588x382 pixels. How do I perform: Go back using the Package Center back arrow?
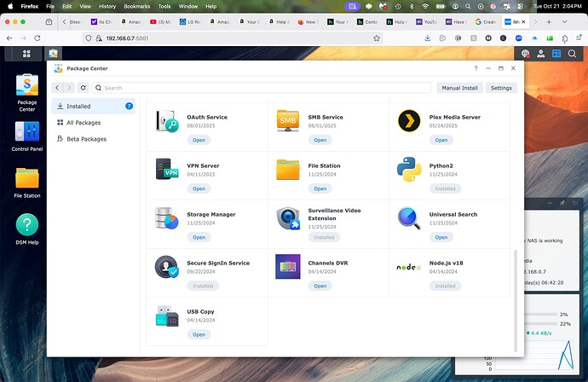click(x=58, y=88)
